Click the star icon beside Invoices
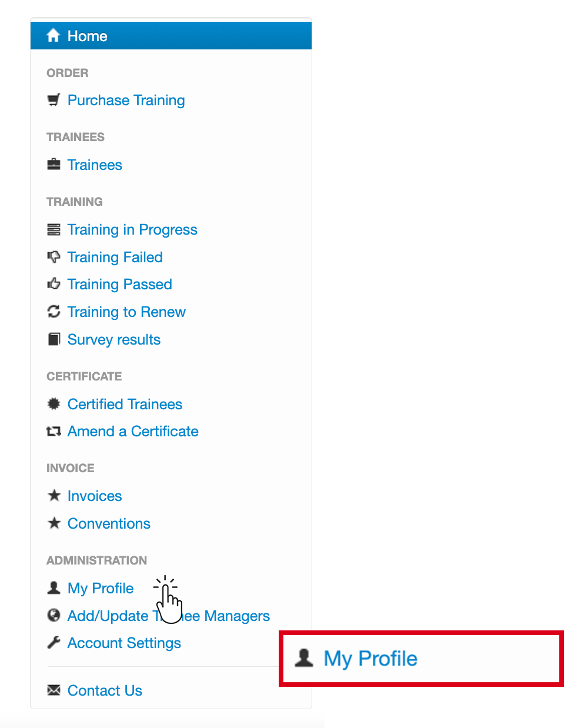Screen dimensions: 588x728 [x=54, y=496]
